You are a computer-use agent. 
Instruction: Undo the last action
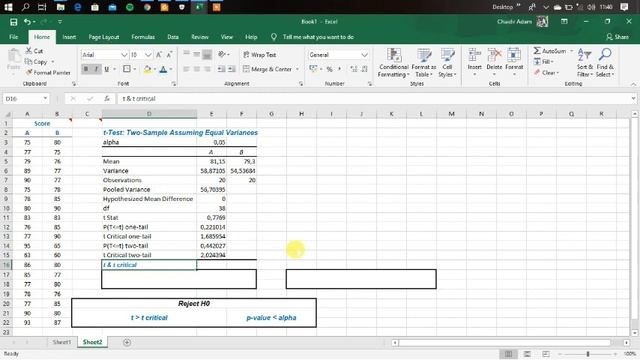[27, 22]
